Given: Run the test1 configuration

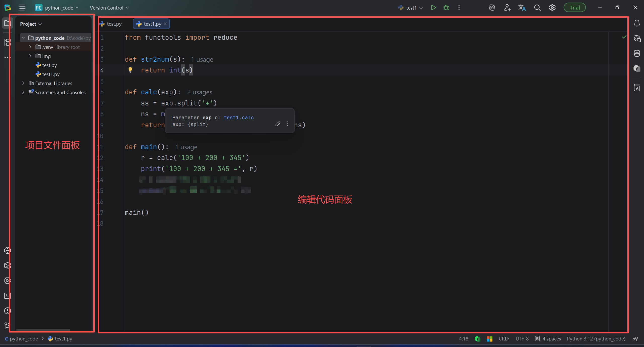Looking at the screenshot, I should click(x=433, y=8).
